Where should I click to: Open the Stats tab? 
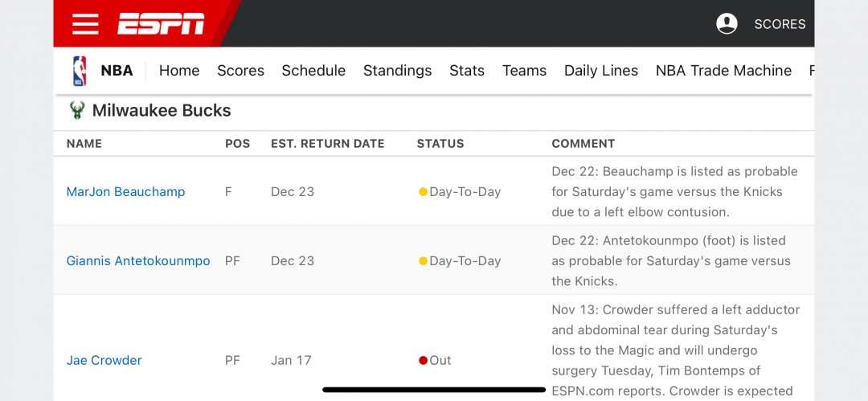point(467,71)
